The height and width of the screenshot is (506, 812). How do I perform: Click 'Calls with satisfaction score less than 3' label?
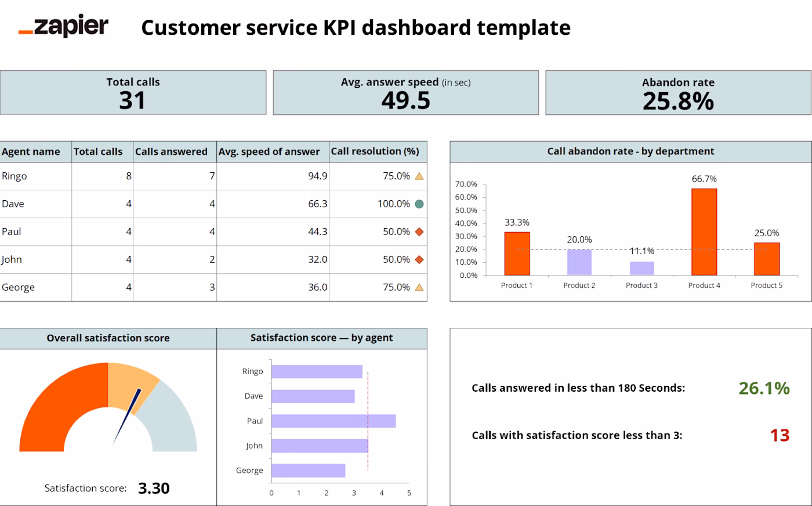click(x=577, y=435)
